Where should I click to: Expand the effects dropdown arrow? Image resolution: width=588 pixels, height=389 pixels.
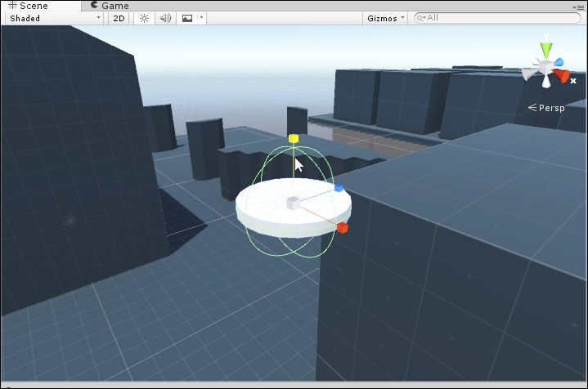pos(202,18)
